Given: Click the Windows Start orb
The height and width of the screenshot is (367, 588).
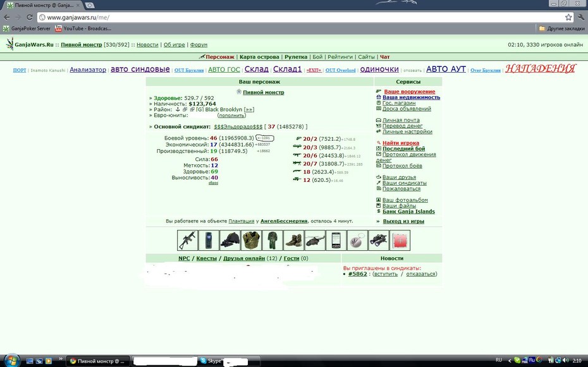Looking at the screenshot, I should [11, 360].
